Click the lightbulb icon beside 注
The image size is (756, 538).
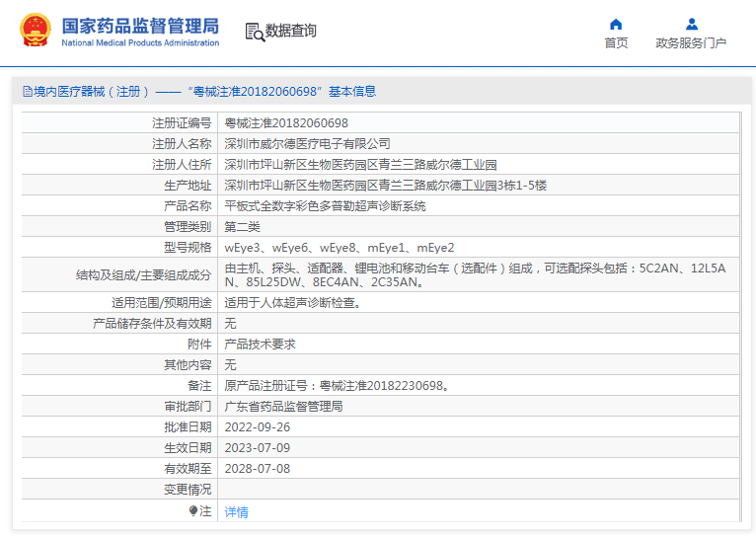(x=193, y=510)
